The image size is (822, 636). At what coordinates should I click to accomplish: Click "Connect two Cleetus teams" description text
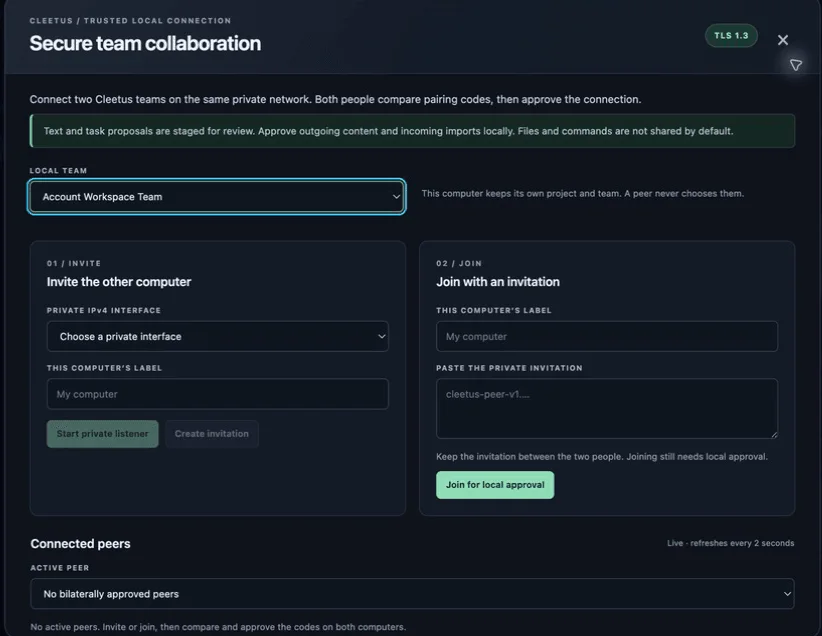(x=335, y=100)
